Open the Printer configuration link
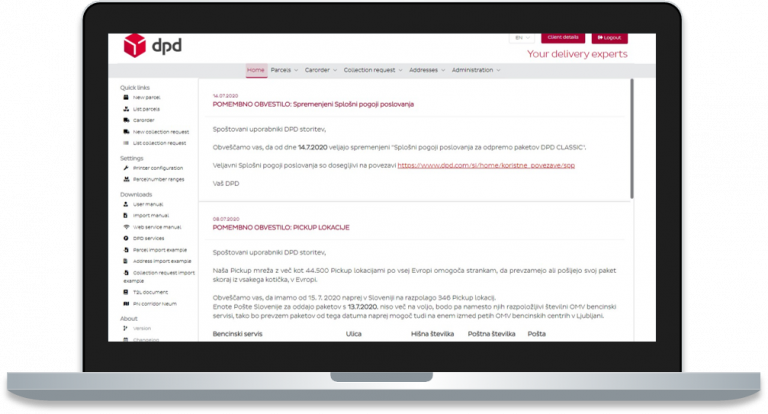Viewport: 768px width, 414px height. click(x=158, y=168)
